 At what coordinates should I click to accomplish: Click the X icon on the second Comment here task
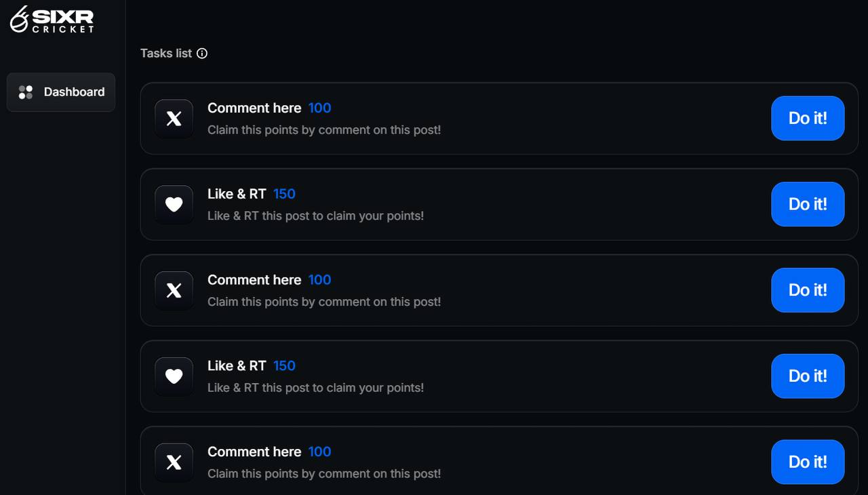(x=174, y=290)
